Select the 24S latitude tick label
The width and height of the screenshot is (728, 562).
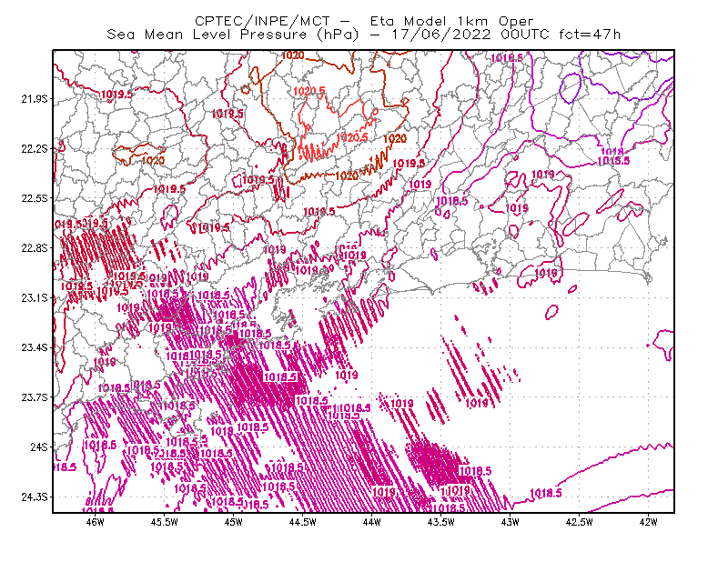39,447
